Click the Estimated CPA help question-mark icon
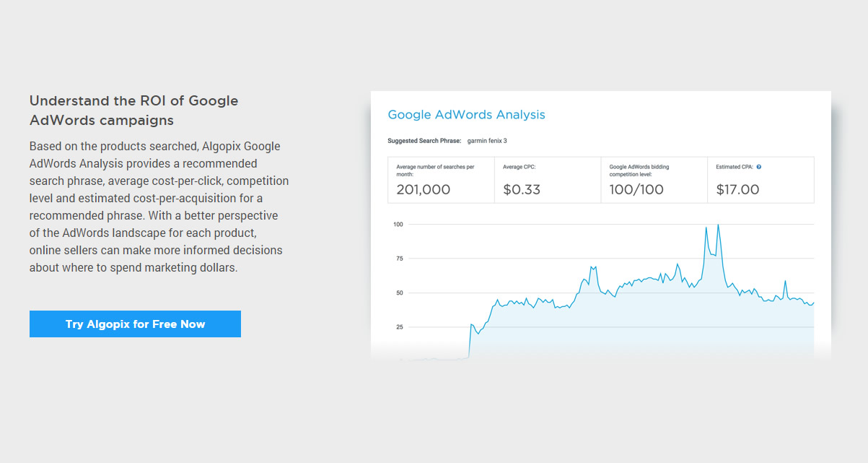This screenshot has width=868, height=463. click(759, 167)
